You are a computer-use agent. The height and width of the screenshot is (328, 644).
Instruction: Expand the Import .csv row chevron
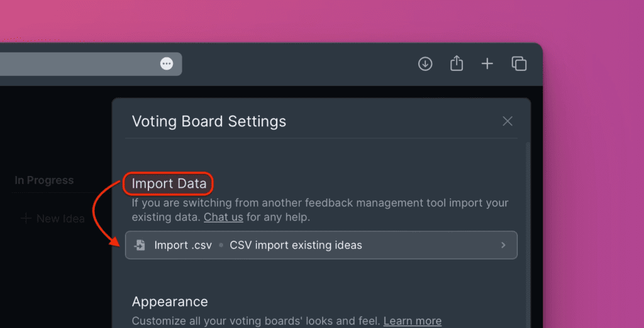pyautogui.click(x=503, y=245)
